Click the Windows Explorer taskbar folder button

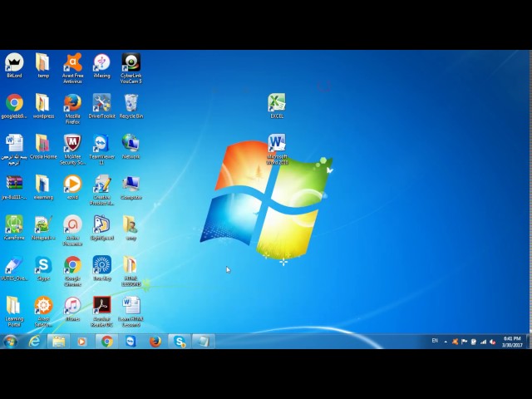58,341
